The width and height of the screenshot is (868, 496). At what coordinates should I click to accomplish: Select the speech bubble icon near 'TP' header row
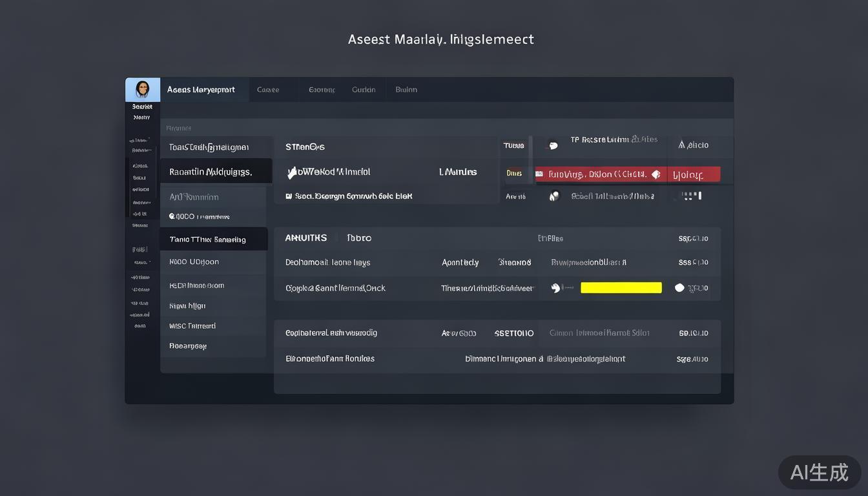[x=553, y=145]
